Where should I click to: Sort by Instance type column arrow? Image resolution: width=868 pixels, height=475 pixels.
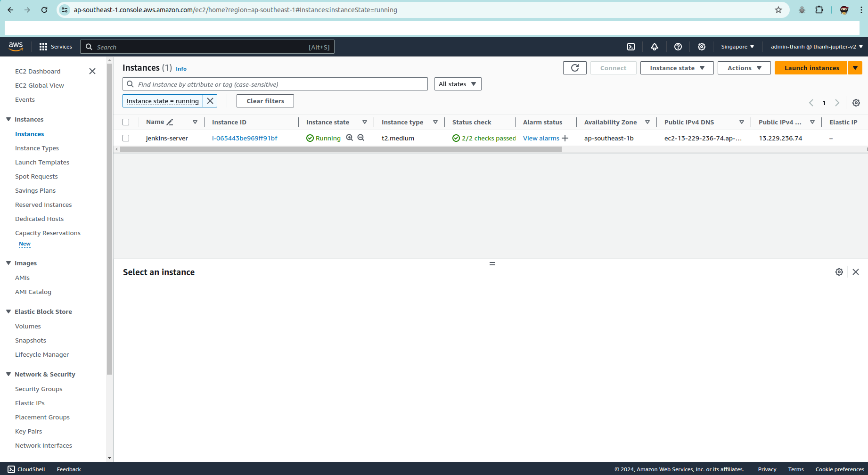pyautogui.click(x=435, y=122)
